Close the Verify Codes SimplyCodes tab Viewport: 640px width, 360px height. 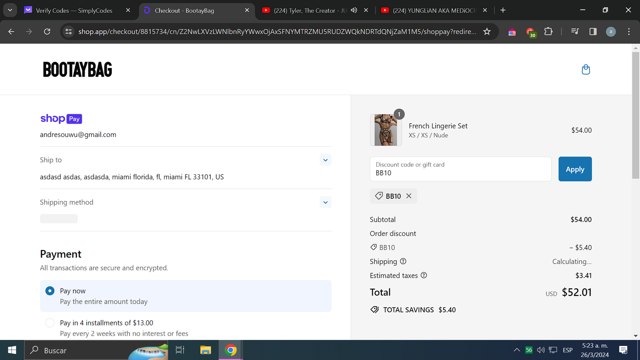coord(128,10)
